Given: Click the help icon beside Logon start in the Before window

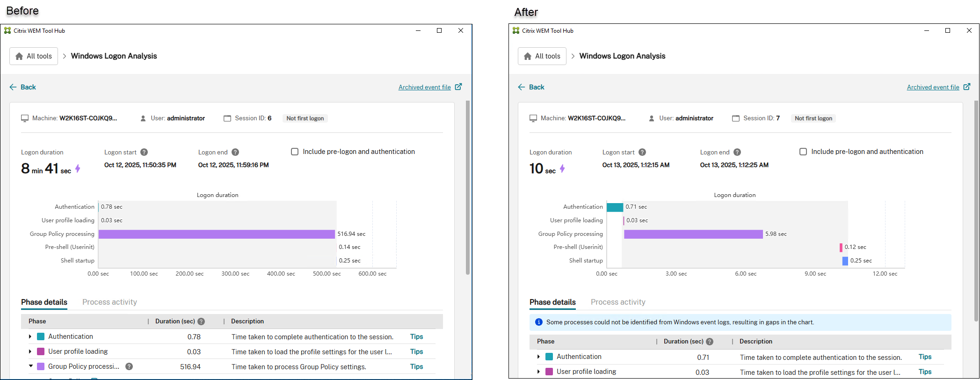Looking at the screenshot, I should [144, 152].
